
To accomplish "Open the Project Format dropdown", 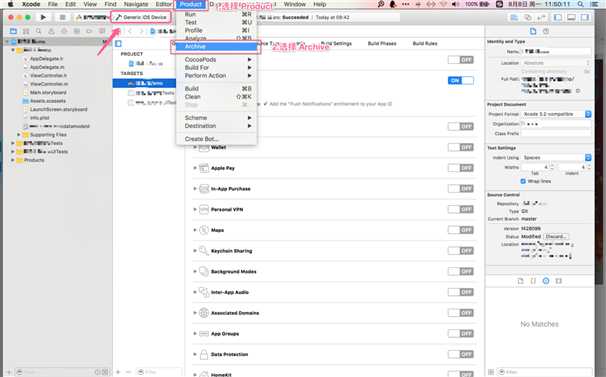I will coord(556,114).
